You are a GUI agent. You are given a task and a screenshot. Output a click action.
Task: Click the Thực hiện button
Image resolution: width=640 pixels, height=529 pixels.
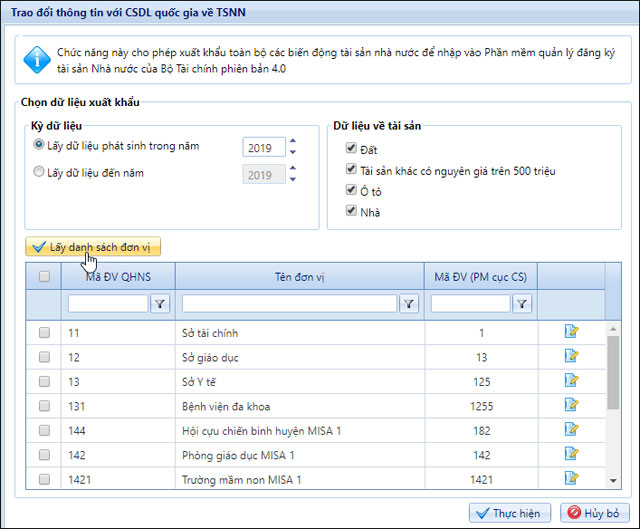pos(510,513)
